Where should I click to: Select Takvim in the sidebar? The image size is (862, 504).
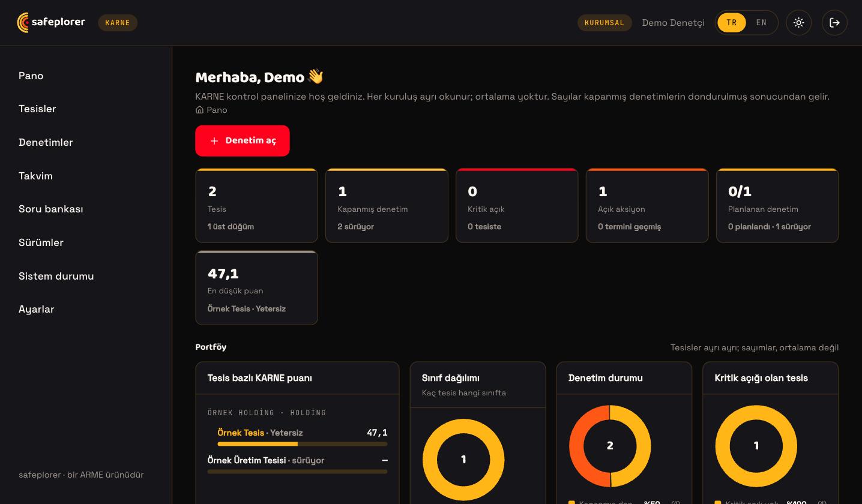[35, 176]
